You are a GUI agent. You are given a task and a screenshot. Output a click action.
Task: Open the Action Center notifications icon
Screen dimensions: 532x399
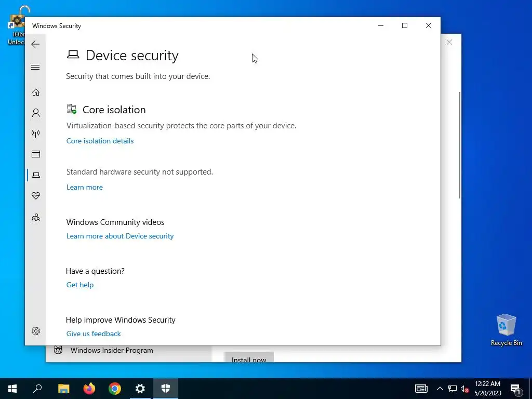tap(516, 389)
